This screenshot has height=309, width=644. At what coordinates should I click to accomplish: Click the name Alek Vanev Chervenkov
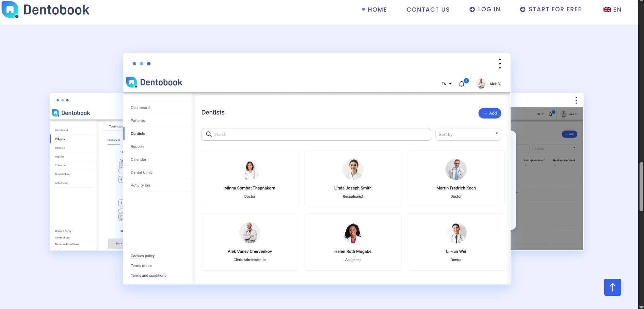pyautogui.click(x=250, y=251)
